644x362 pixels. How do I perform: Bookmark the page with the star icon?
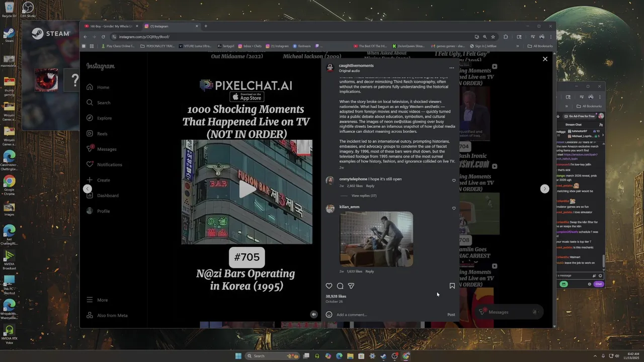(x=493, y=37)
